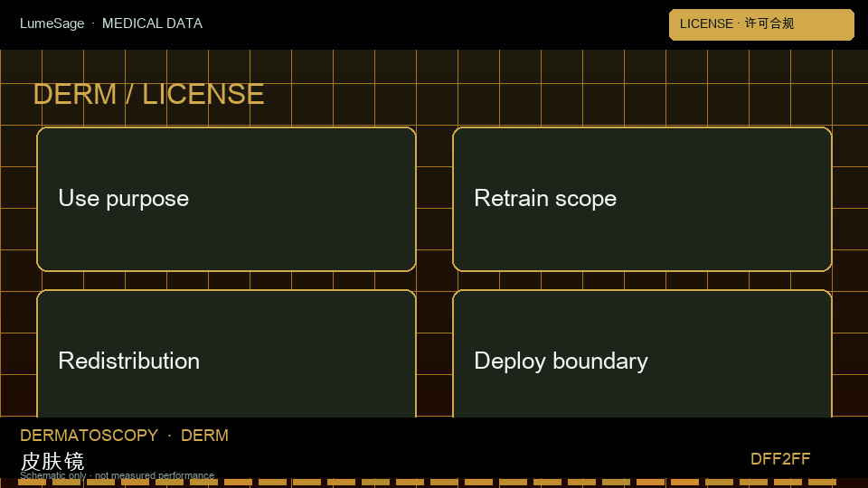Click last dash of bottom progress strip

(x=822, y=483)
